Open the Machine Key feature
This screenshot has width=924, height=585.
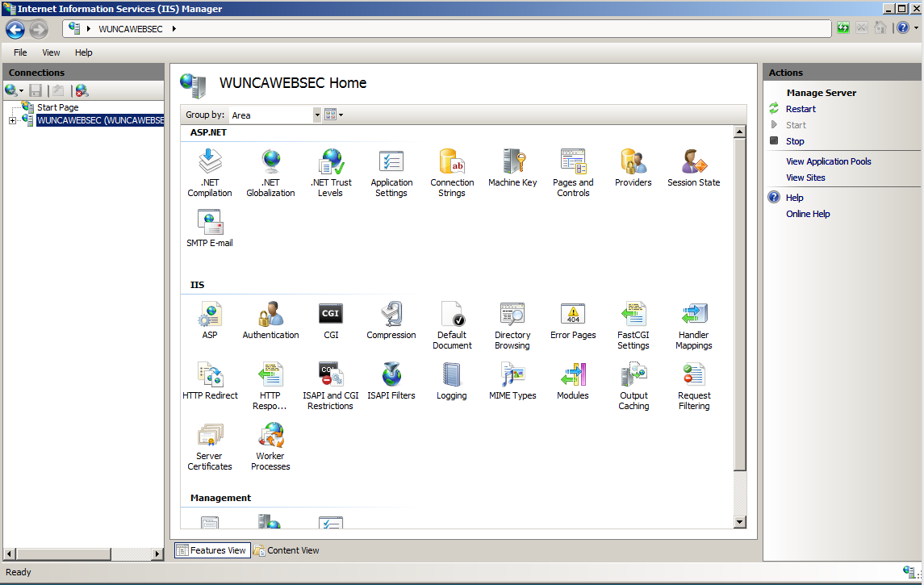coord(512,167)
